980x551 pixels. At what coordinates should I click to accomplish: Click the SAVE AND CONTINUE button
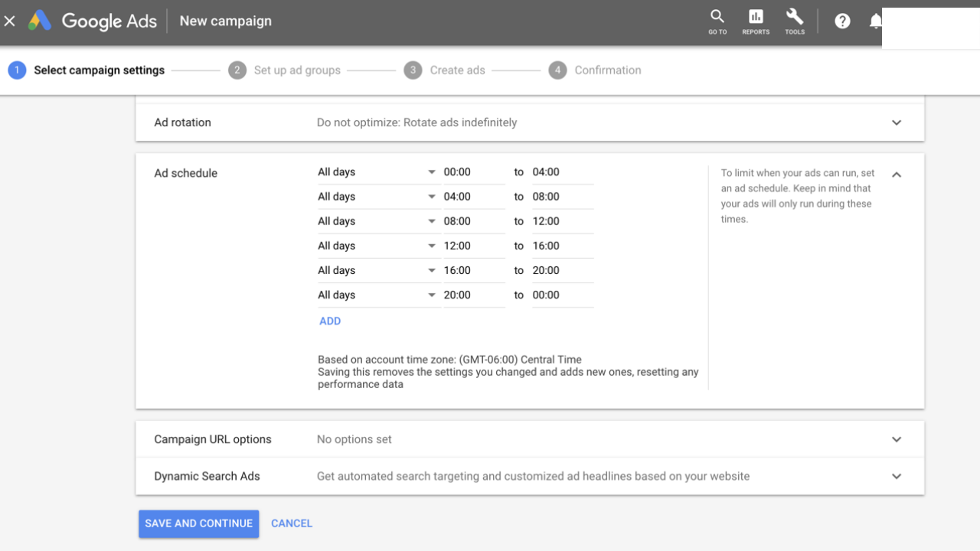coord(199,523)
